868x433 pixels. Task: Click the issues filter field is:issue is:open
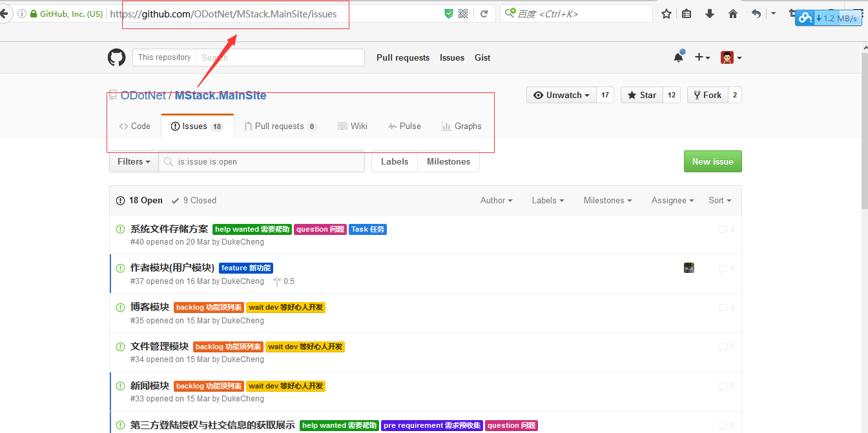262,161
